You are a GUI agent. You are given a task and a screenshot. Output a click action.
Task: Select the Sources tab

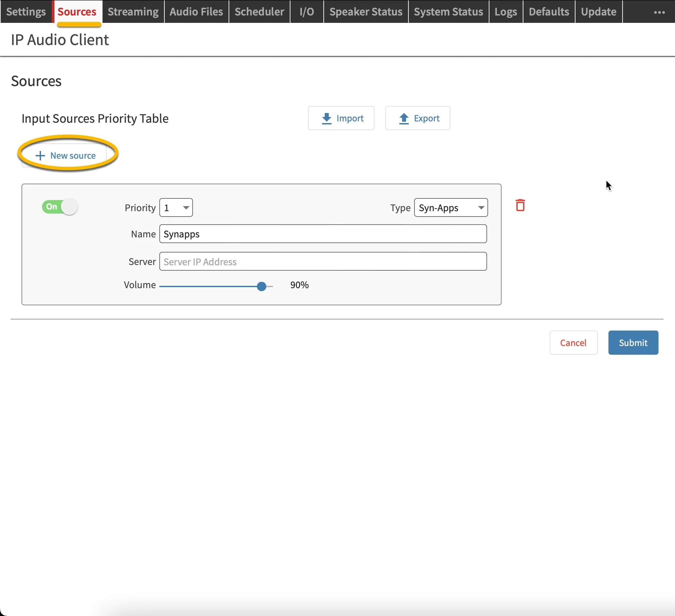point(77,11)
